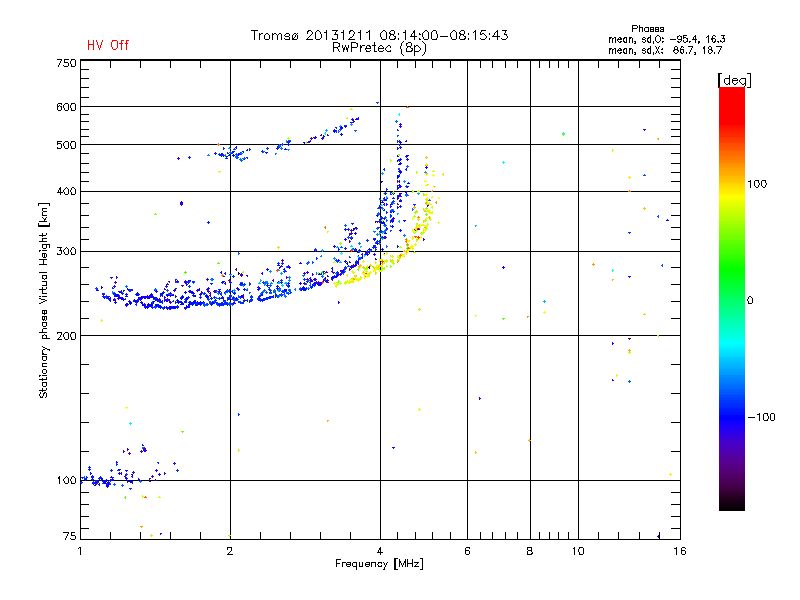The image size is (800, 600).
Task: Click the colorbar label '100'
Action: coord(757,184)
